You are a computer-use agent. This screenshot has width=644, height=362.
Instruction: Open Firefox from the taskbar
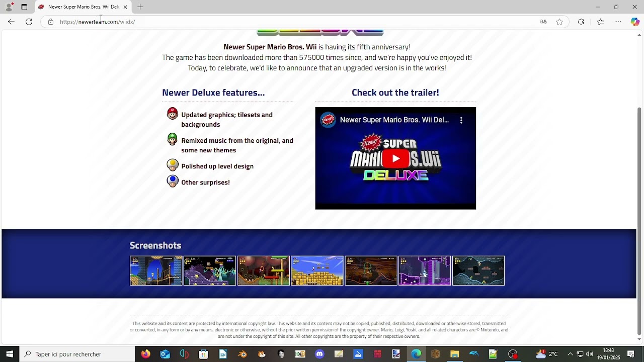145,354
